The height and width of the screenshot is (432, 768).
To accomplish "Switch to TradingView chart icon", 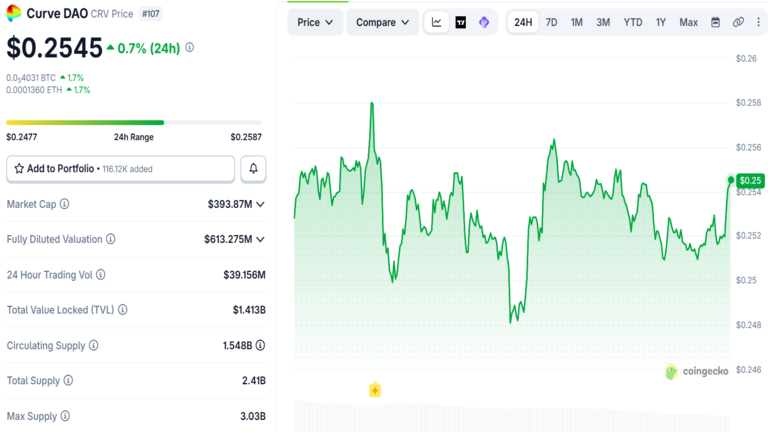I will point(461,23).
